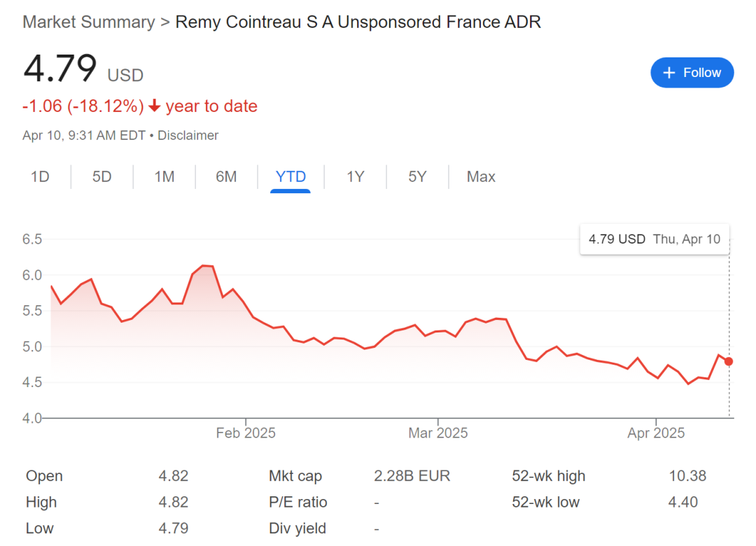This screenshot has width=756, height=546.
Task: Switch to the 5D range tab
Action: 102,176
